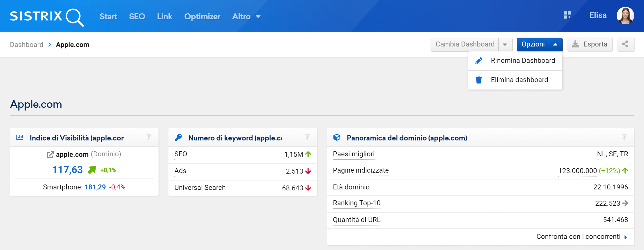The height and width of the screenshot is (250, 644).
Task: Click the 68.643 Universal Search value
Action: coord(292,188)
